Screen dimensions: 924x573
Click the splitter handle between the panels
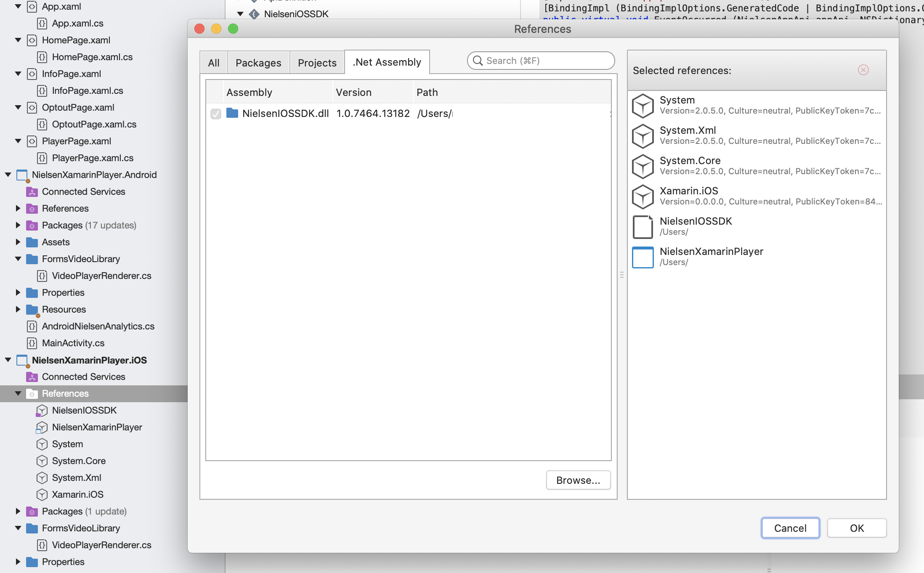point(622,275)
